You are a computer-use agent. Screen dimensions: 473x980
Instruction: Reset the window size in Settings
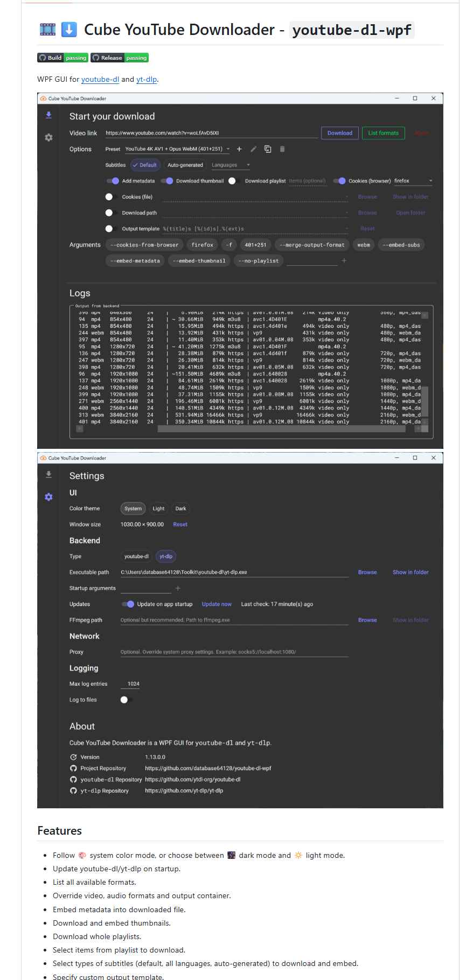[x=180, y=524]
